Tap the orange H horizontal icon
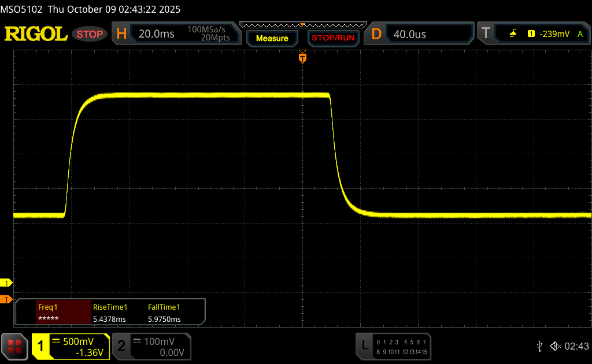 click(x=121, y=34)
